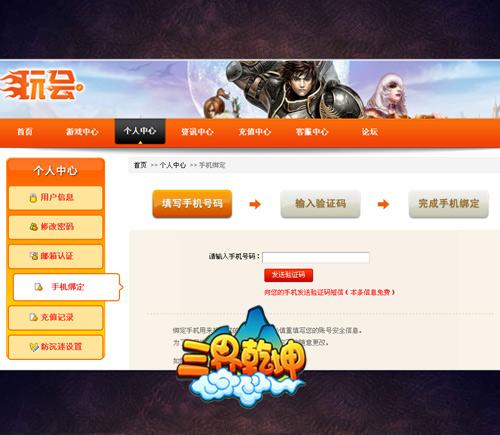Click the 完成手机绑定 step button
This screenshot has width=500, height=435.
point(449,204)
